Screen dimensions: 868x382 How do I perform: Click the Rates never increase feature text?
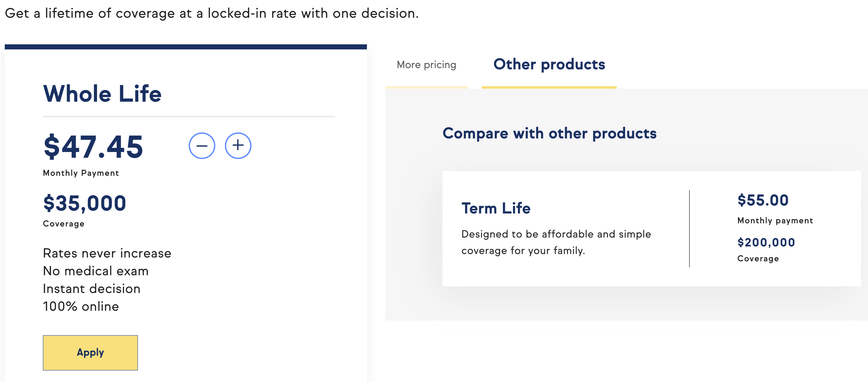pos(107,253)
